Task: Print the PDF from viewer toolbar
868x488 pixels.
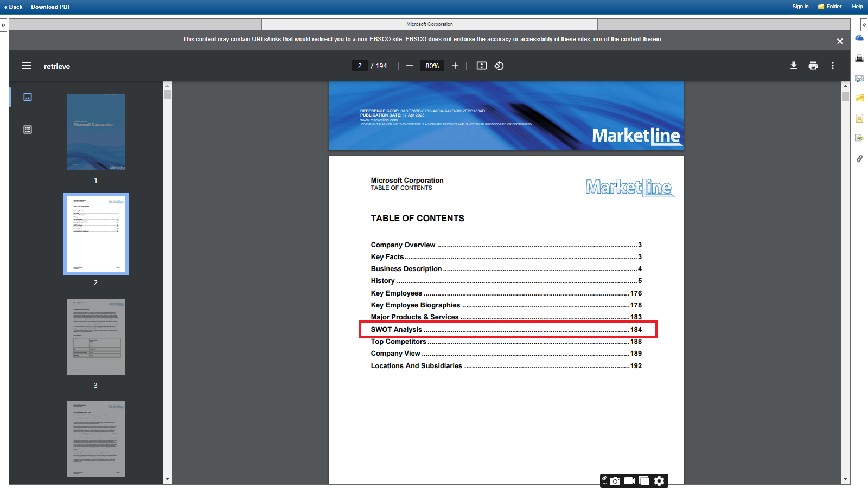Action: pyautogui.click(x=813, y=66)
